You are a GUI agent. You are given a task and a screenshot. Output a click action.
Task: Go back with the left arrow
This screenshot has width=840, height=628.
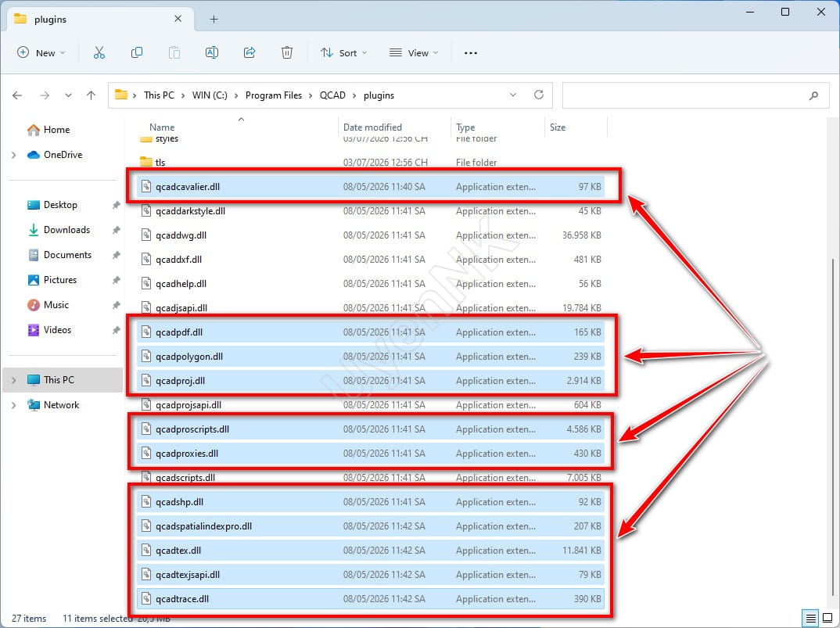point(17,95)
